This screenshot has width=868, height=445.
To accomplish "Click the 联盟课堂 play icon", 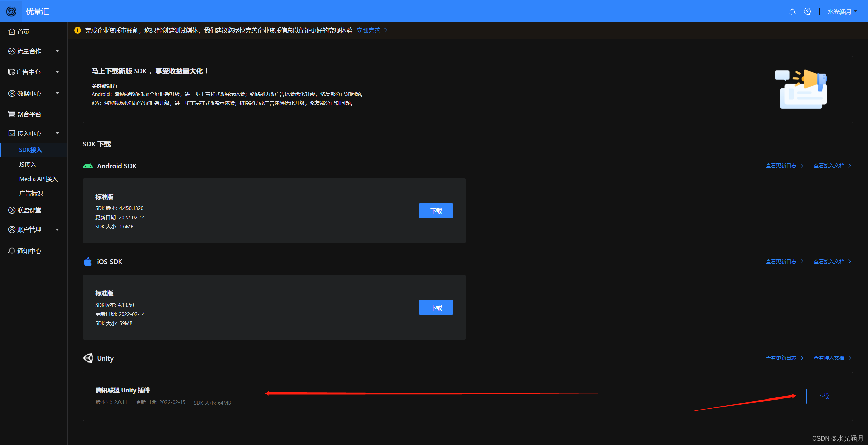I will tap(12, 210).
